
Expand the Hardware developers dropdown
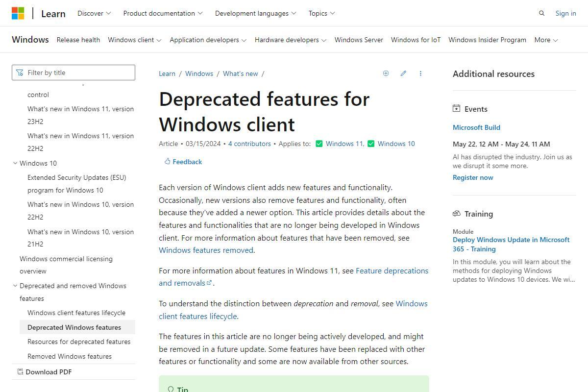291,40
